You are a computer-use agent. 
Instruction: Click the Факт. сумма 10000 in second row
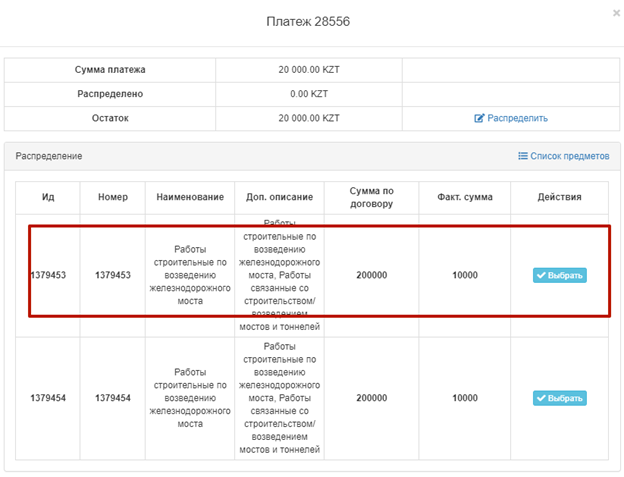[464, 398]
